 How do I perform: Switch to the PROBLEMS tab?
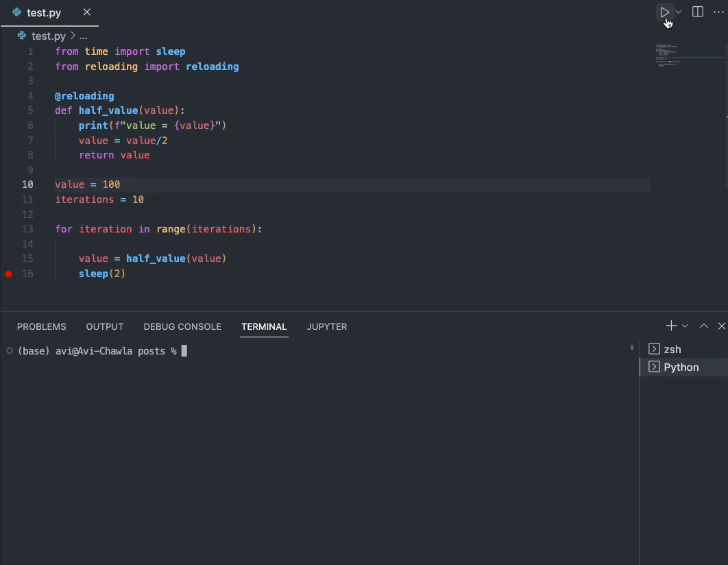[x=41, y=327]
